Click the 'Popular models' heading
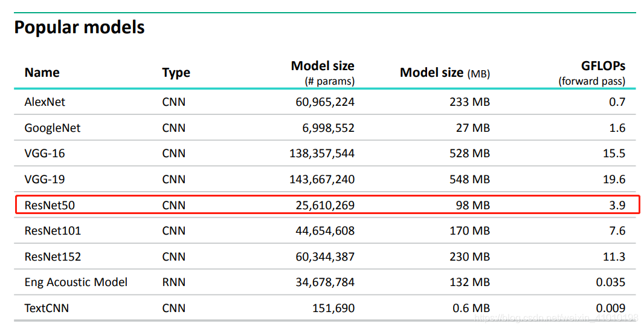644x329 pixels. 79,28
